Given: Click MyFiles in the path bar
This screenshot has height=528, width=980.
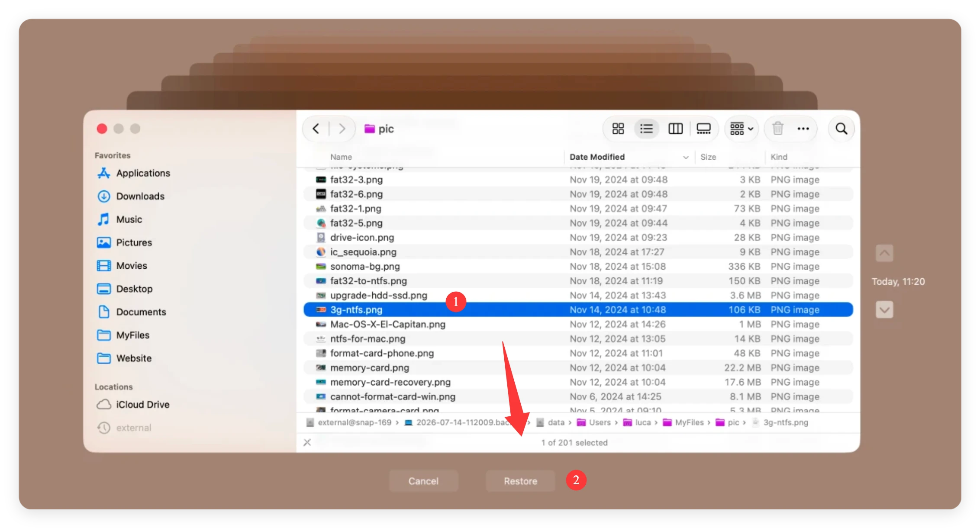Looking at the screenshot, I should click(683, 422).
